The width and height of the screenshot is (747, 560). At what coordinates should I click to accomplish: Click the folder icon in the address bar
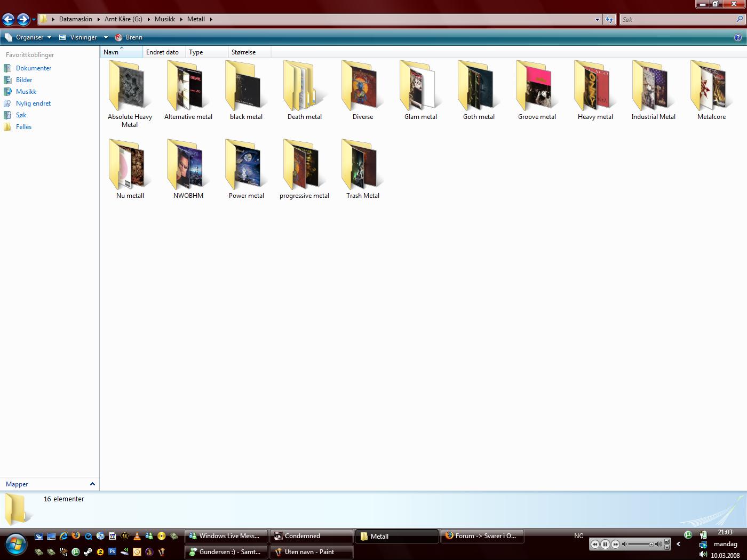tap(44, 19)
